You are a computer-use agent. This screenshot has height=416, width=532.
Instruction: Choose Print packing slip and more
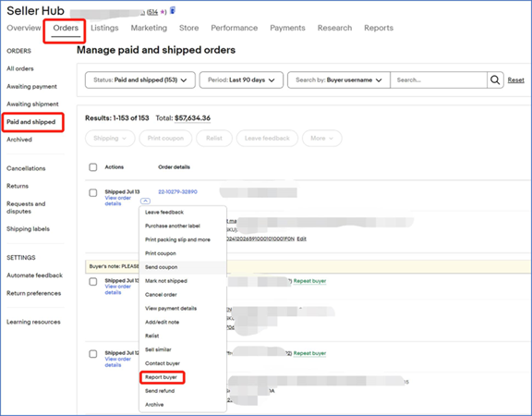point(177,239)
